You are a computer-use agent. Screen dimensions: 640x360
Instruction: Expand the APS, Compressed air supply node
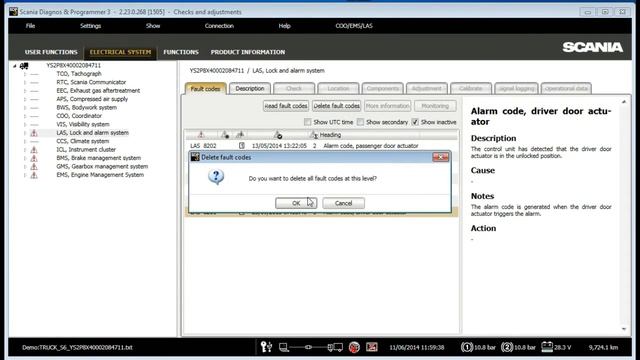pyautogui.click(x=25, y=99)
